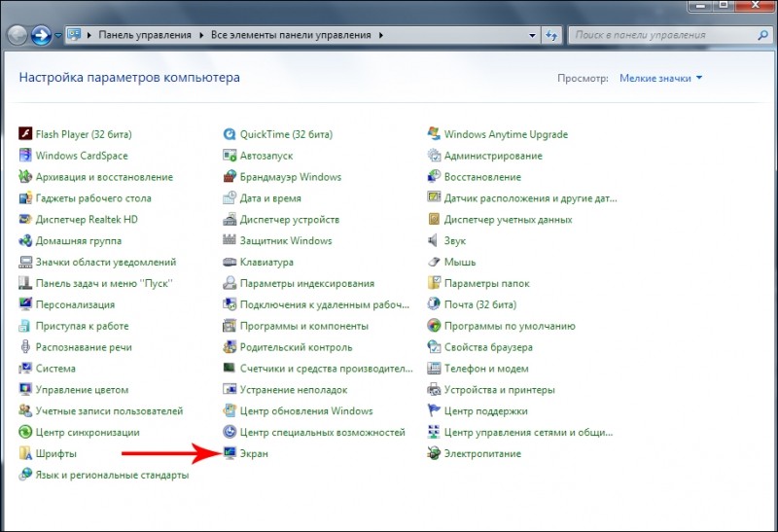
Task: Open Панель задач и меню Пуск link
Action: 104,283
